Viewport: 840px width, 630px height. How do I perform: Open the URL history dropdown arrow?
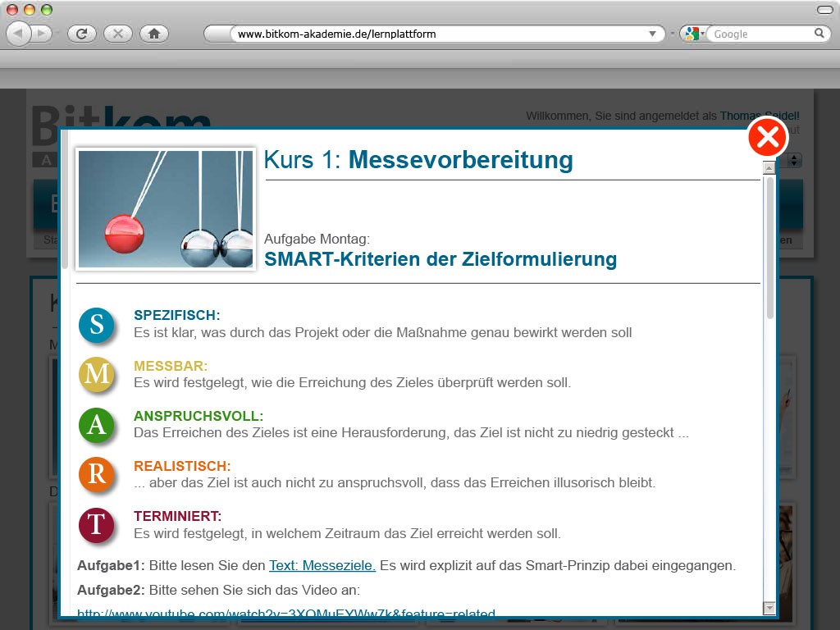click(653, 34)
